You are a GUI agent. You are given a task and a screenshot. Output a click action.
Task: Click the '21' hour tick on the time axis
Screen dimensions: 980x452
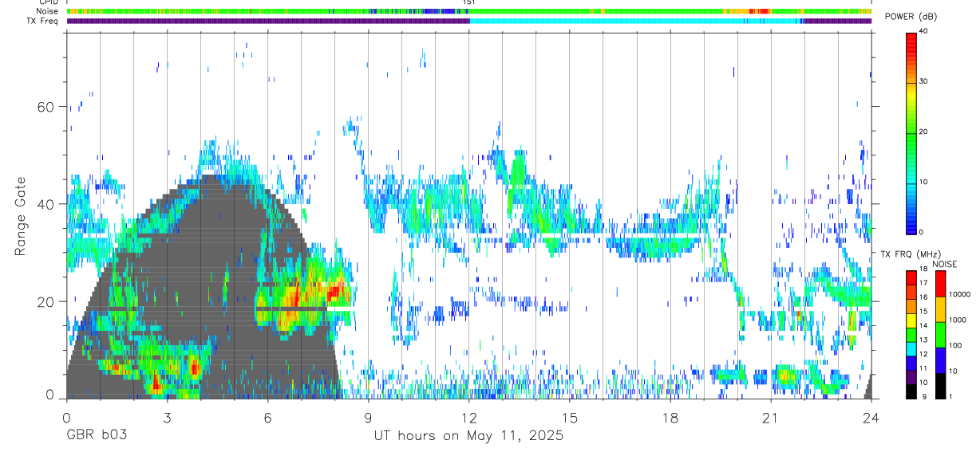[x=771, y=417]
